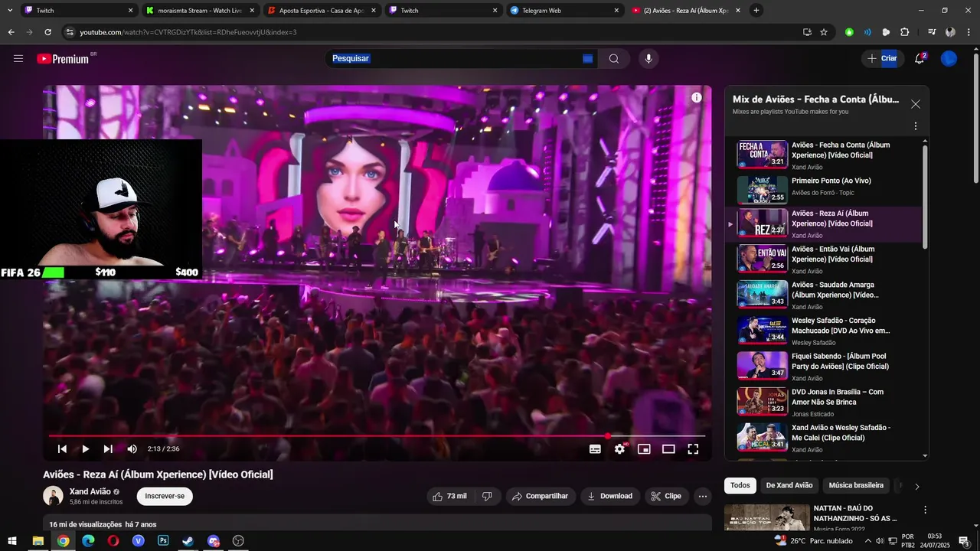
Task: Open the Extensions puzzle icon
Action: pos(904,32)
